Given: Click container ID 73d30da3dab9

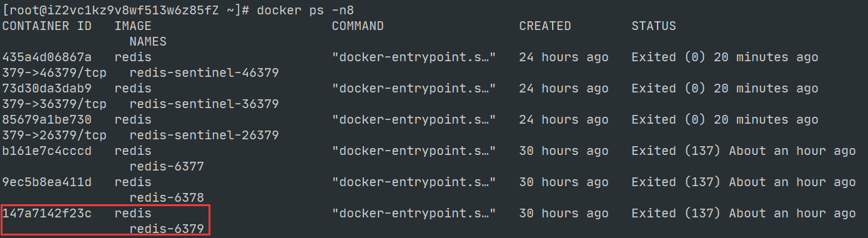Looking at the screenshot, I should pyautogui.click(x=47, y=89).
